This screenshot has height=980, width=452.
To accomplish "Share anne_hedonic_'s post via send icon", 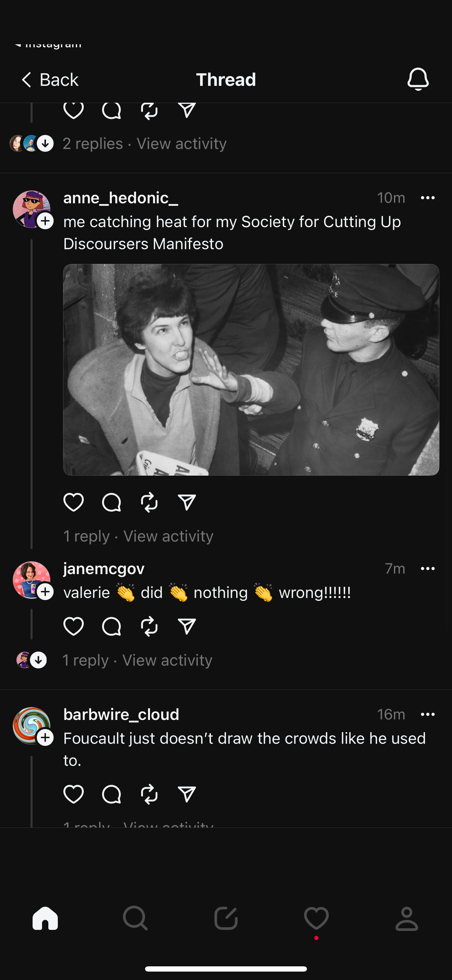I will click(x=187, y=502).
